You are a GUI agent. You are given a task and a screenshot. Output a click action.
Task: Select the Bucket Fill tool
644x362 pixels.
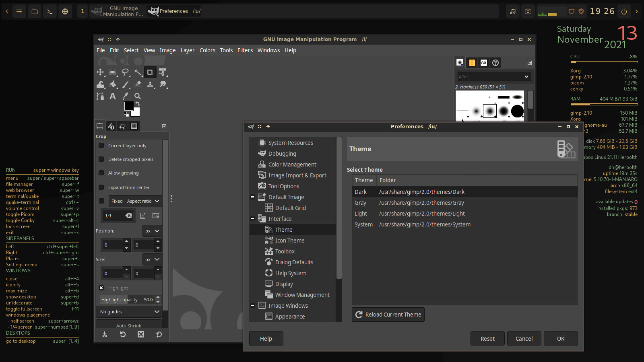coord(113,84)
